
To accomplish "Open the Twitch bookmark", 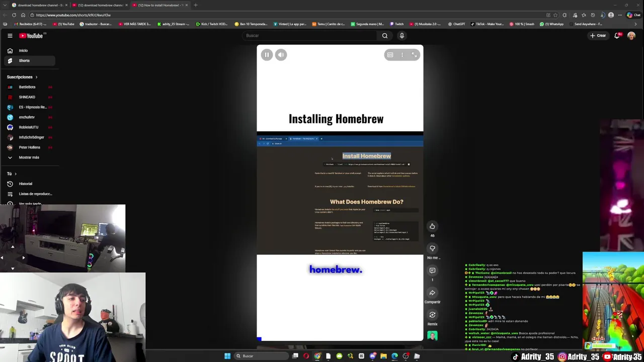I will click(x=396, y=24).
